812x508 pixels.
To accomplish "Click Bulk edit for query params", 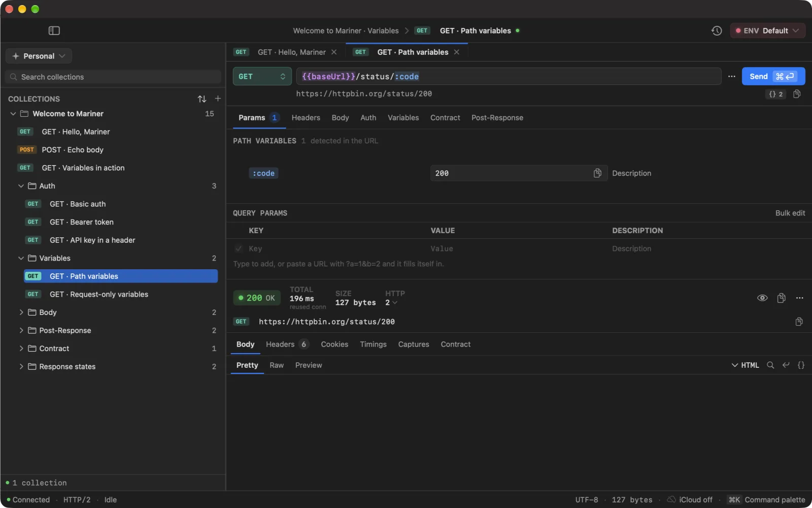I will click(790, 213).
